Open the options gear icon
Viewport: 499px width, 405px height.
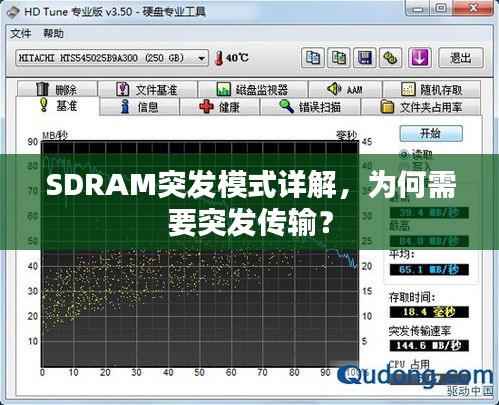click(391, 58)
